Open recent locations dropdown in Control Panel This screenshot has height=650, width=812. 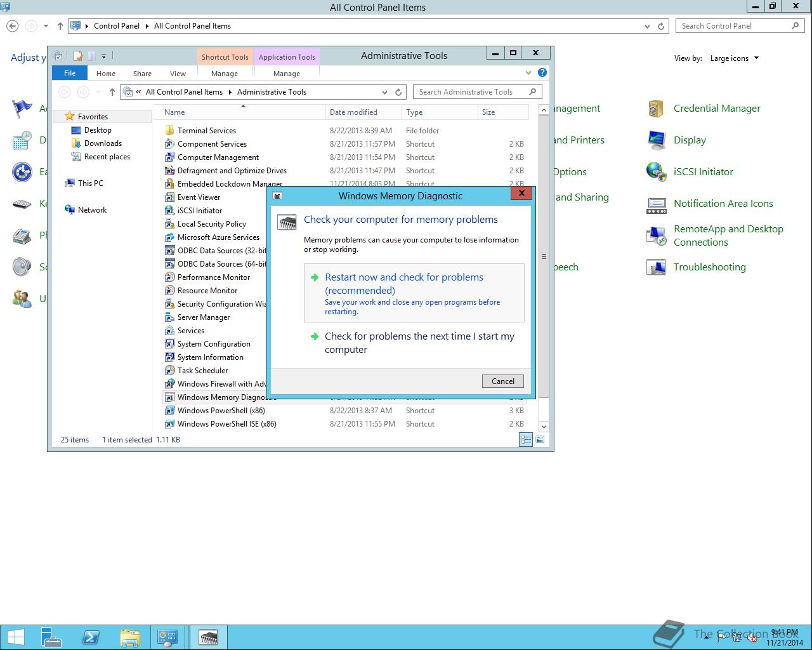click(46, 26)
